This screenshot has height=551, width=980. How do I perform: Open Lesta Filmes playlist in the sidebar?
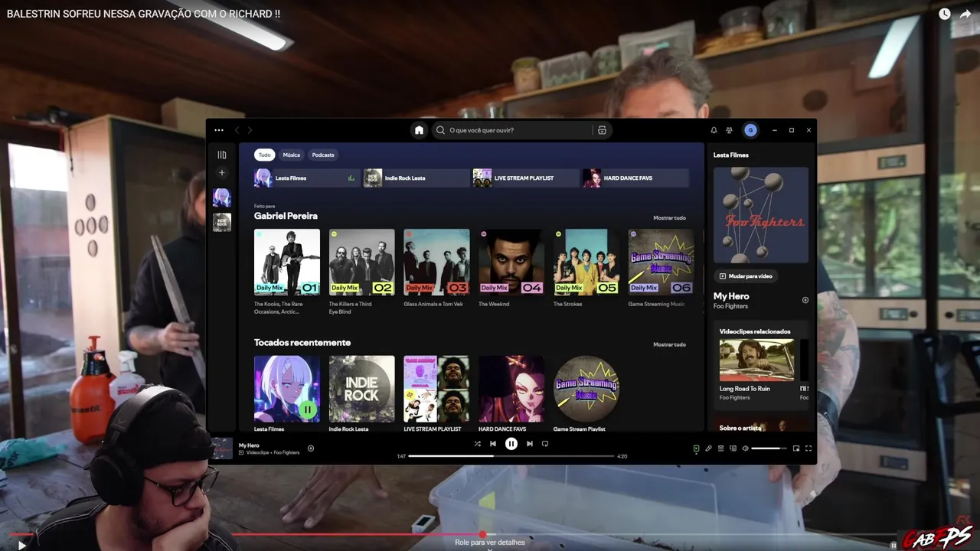click(x=222, y=197)
